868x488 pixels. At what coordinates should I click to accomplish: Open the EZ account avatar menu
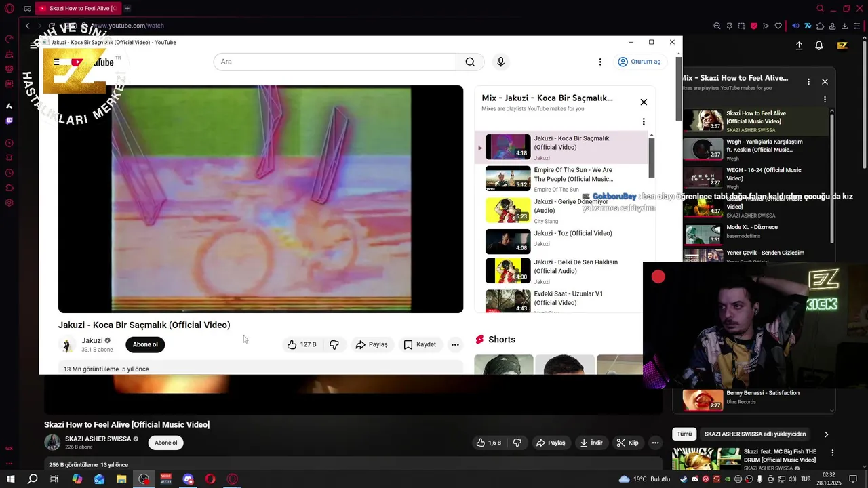tap(842, 45)
